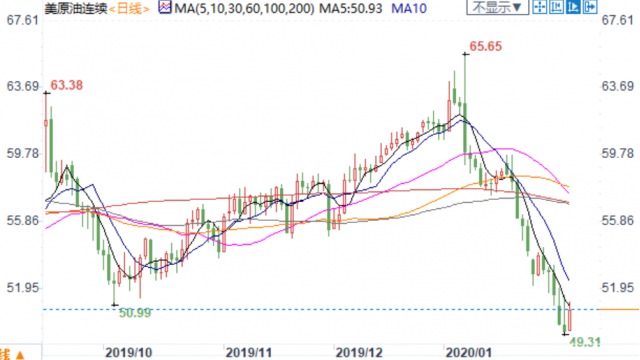Click the crosshair cursor icon

[540, 7]
